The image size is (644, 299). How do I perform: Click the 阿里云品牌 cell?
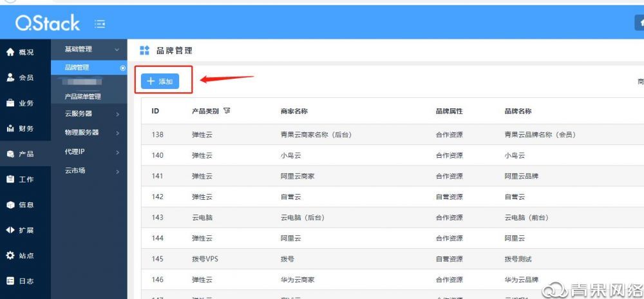coord(521,176)
